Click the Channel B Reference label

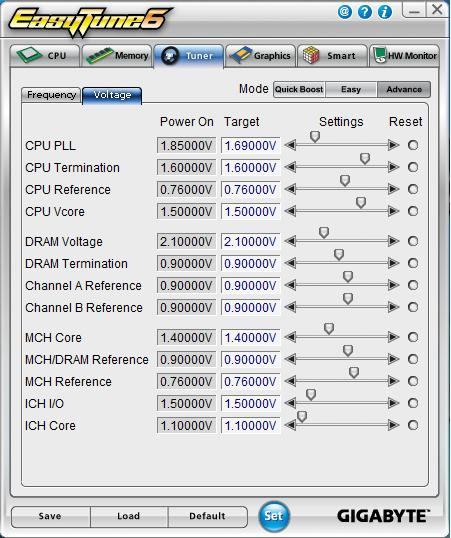84,307
